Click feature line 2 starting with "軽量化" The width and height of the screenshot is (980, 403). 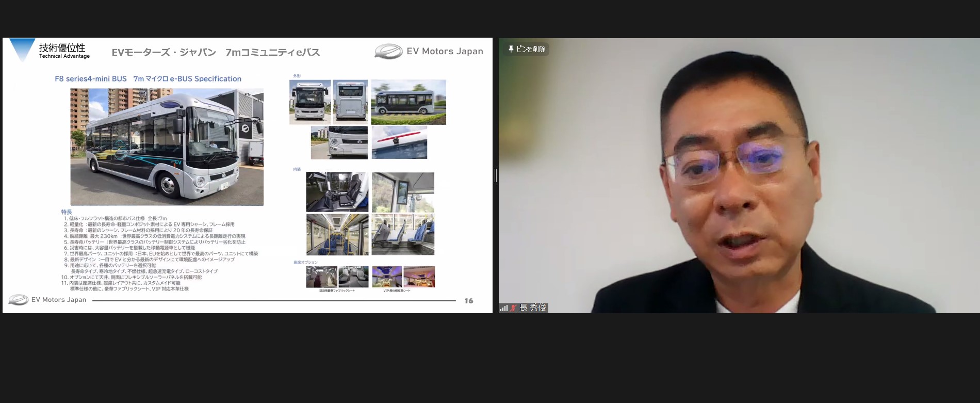149,224
